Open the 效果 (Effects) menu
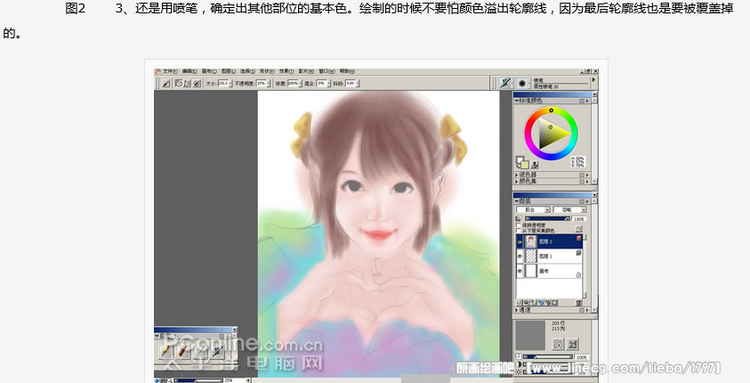Screen dimensions: 750x383 tap(287, 71)
